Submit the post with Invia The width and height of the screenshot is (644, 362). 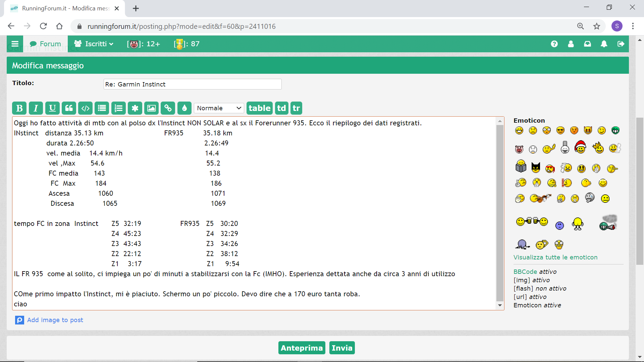tap(342, 348)
